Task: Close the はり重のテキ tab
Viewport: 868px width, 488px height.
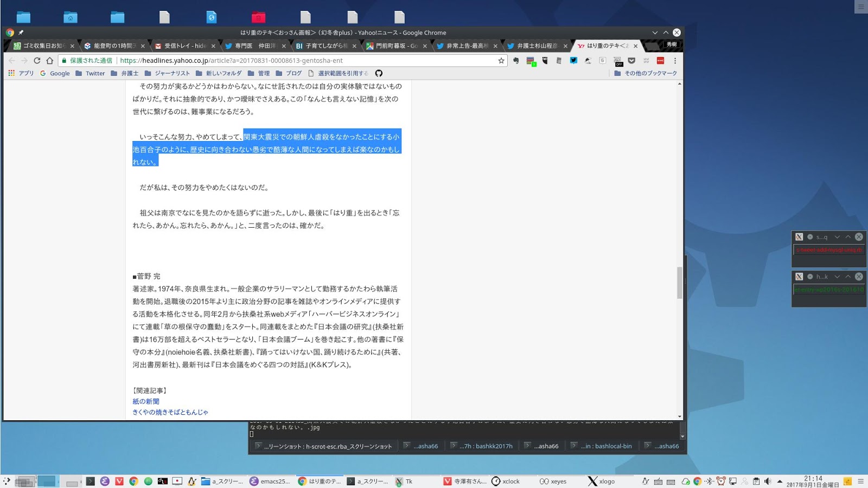Action: coord(635,46)
